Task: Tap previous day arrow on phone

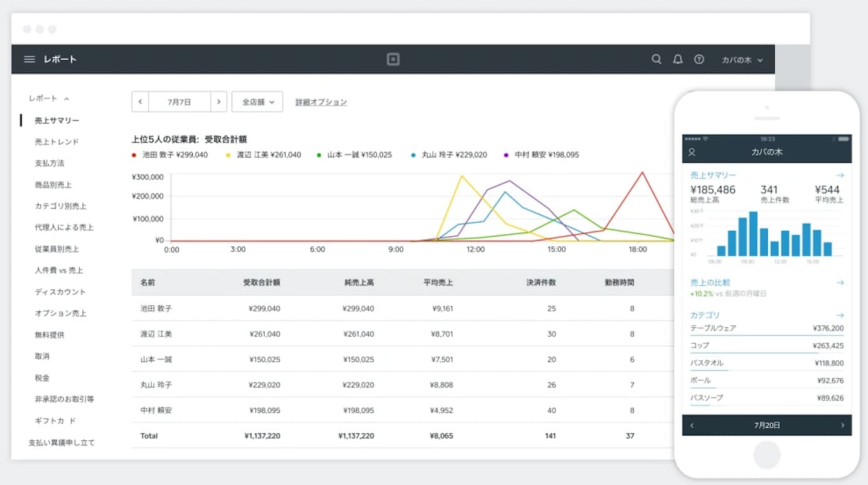Action: pos(692,425)
